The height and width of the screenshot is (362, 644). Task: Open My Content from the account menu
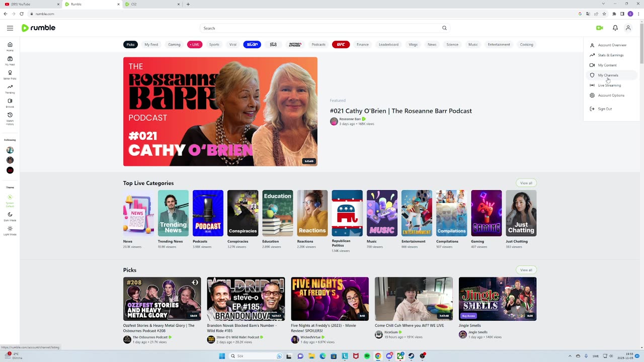coord(612,65)
